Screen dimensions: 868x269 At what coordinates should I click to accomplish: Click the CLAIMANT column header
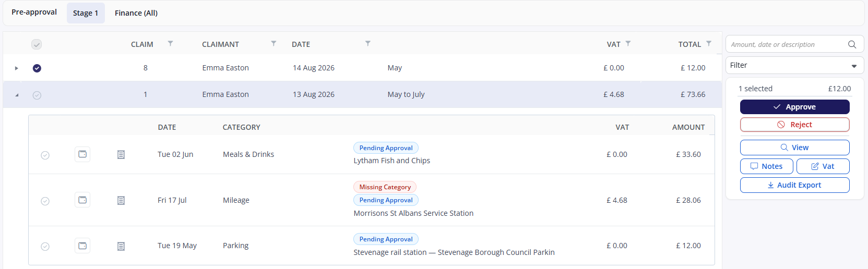[220, 44]
